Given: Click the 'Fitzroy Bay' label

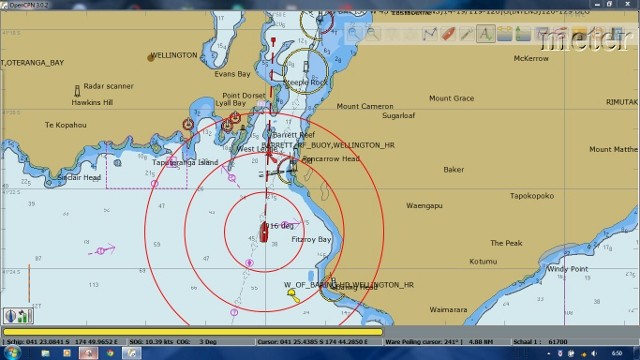Looking at the screenshot, I should (x=311, y=239).
